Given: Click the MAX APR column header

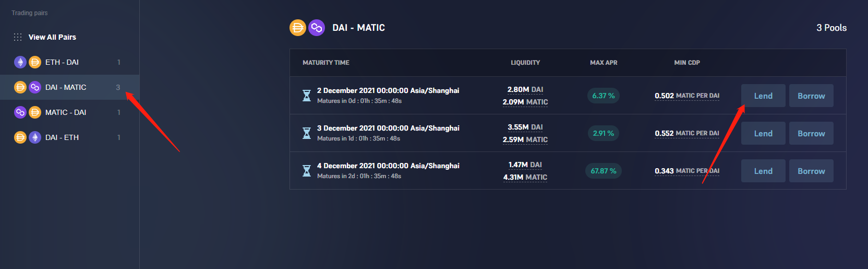Looking at the screenshot, I should tap(604, 63).
